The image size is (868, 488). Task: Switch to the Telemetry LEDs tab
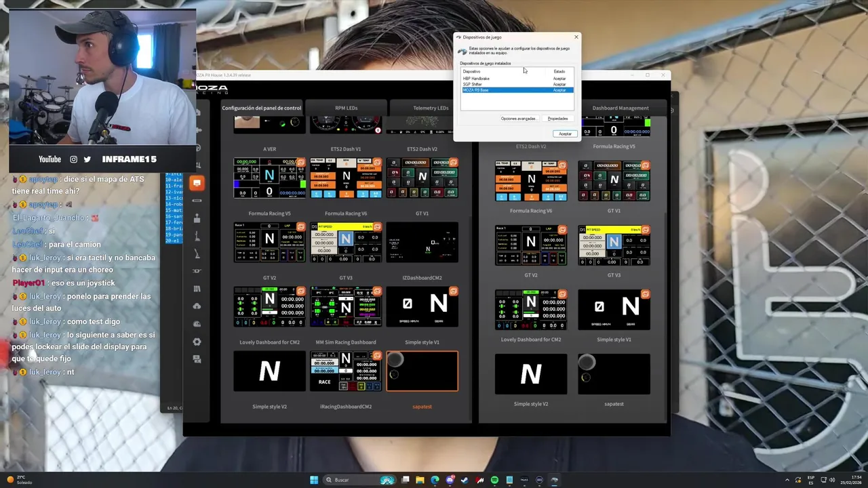(431, 108)
